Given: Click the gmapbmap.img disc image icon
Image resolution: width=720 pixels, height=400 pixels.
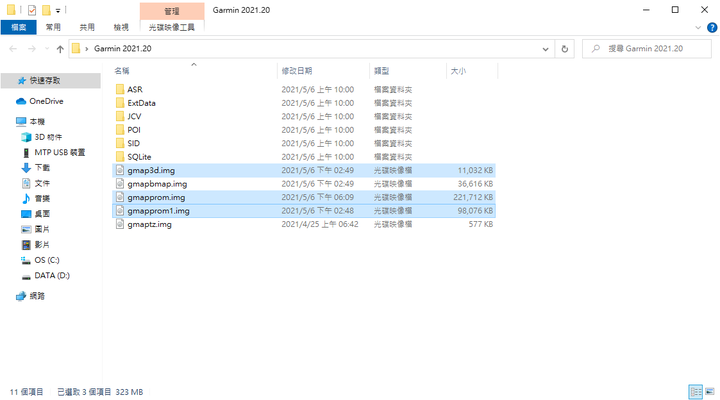Looking at the screenshot, I should click(x=120, y=184).
